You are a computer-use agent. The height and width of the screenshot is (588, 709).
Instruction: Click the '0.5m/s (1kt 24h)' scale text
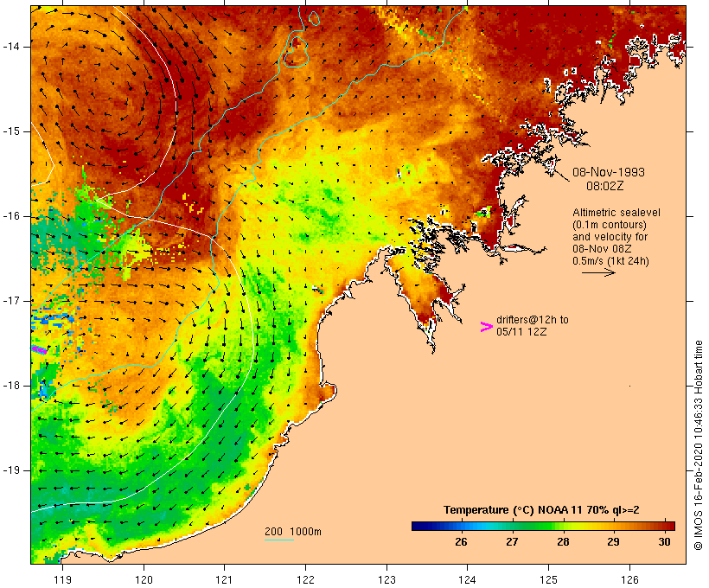(610, 261)
